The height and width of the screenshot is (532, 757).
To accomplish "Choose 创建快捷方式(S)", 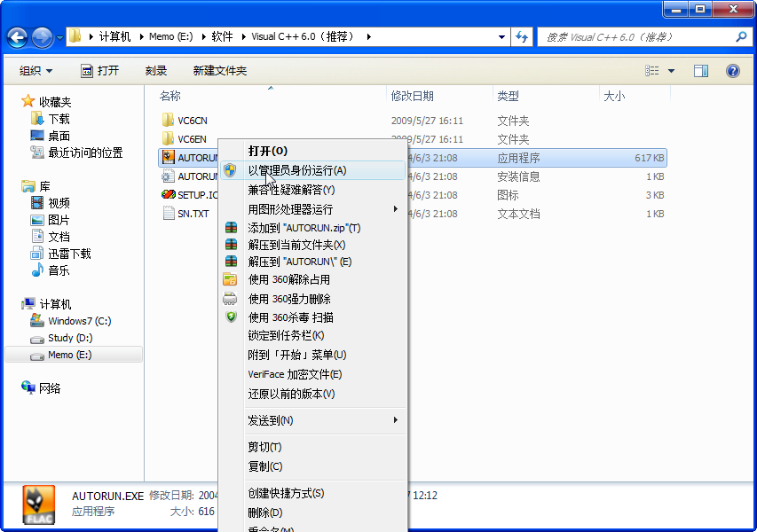I will click(312, 493).
